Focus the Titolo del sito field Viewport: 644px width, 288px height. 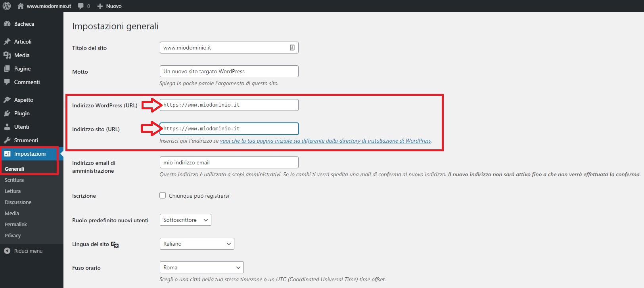(229, 48)
